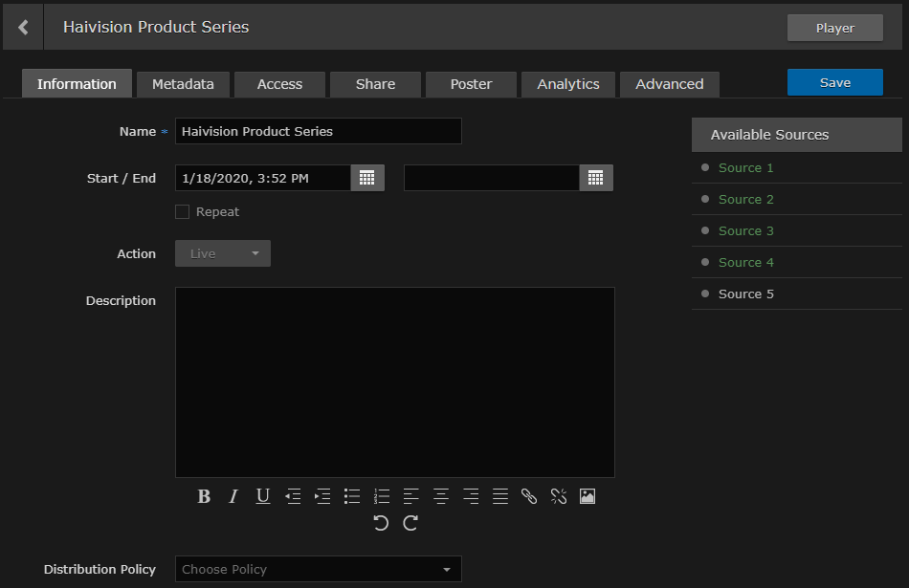
Task: Toggle bold formatting in the description editor
Action: point(204,496)
